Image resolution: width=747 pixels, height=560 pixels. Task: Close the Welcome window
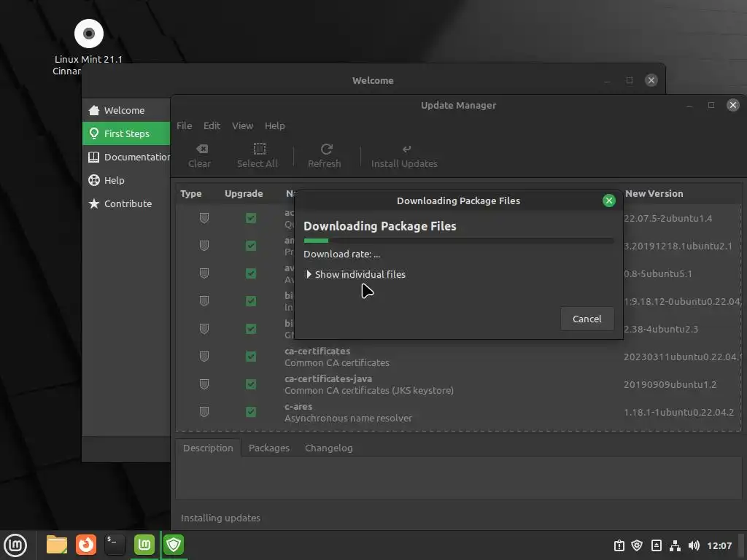pyautogui.click(x=651, y=80)
